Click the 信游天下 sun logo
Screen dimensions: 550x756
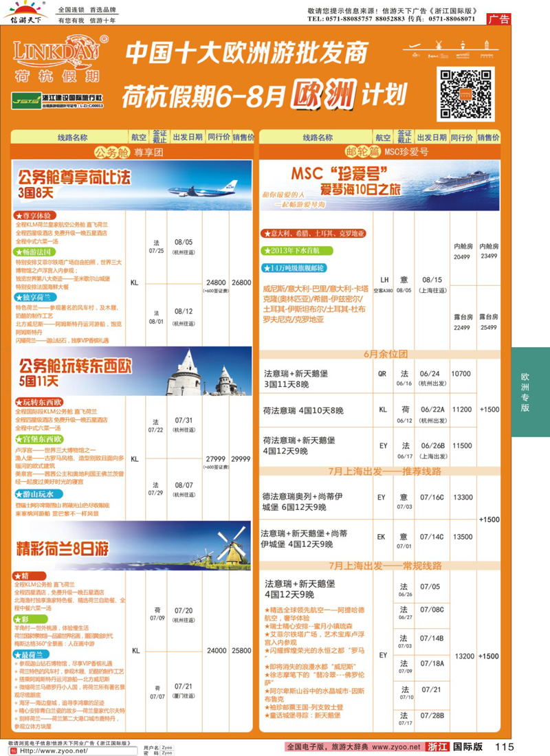[x=25, y=12]
